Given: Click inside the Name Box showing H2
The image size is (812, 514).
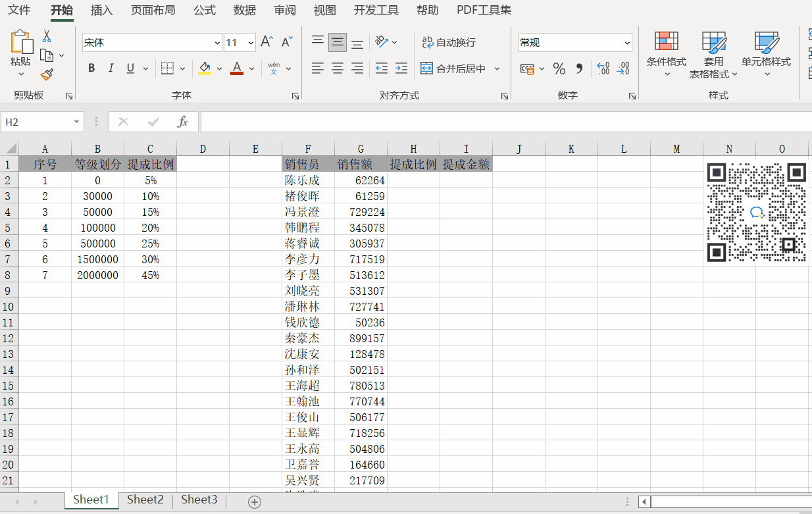Looking at the screenshot, I should 36,122.
